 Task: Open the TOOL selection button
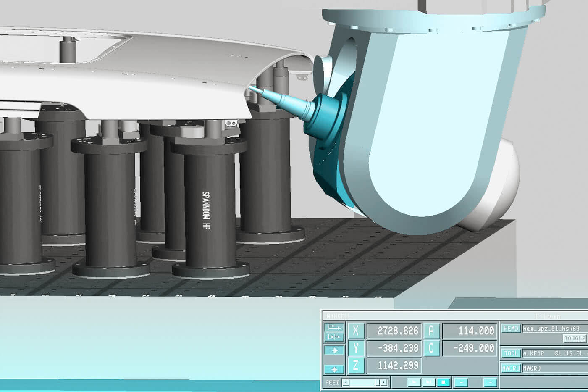(511, 353)
